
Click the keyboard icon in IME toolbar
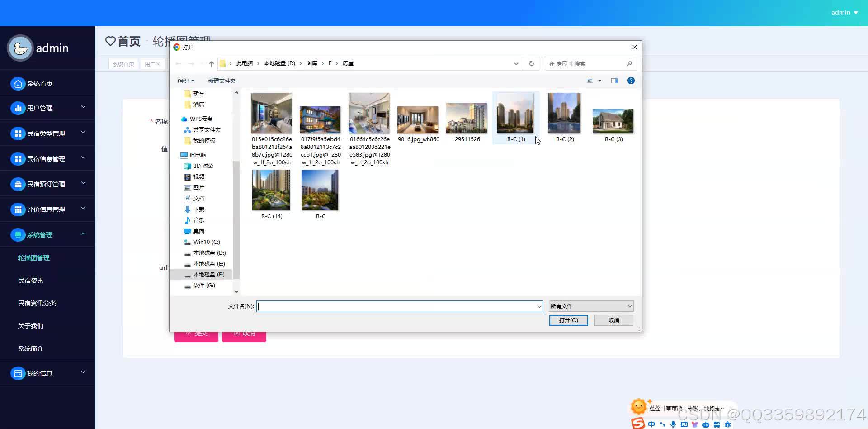coord(684,424)
